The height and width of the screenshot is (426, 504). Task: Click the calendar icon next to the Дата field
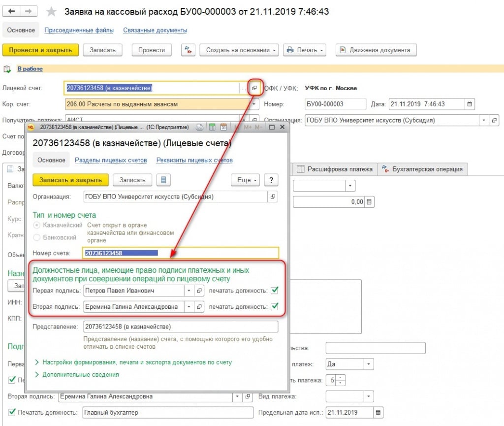470,104
